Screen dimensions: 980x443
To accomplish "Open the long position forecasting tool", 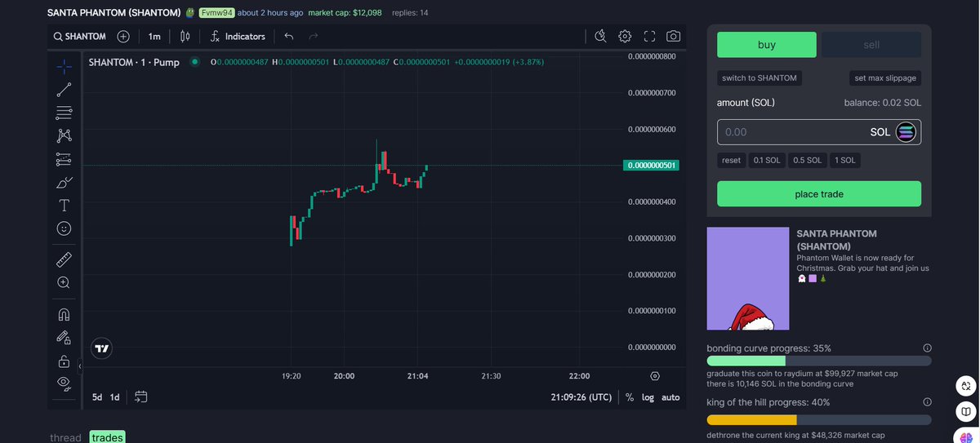I will pos(64,159).
